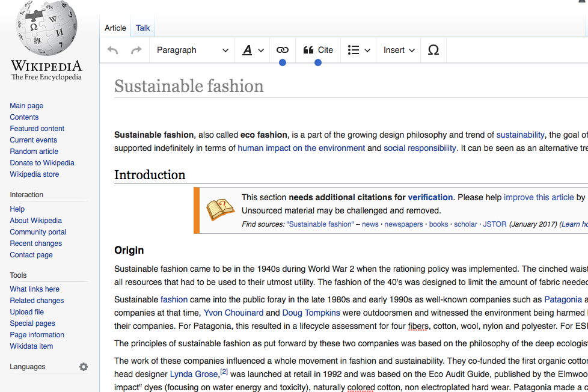Click the Cite quotation-mark button
588x392 pixels.
click(318, 50)
